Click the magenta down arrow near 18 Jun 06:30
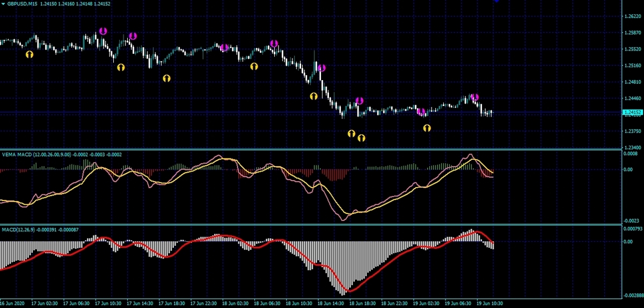644x308 pixels. (274, 44)
